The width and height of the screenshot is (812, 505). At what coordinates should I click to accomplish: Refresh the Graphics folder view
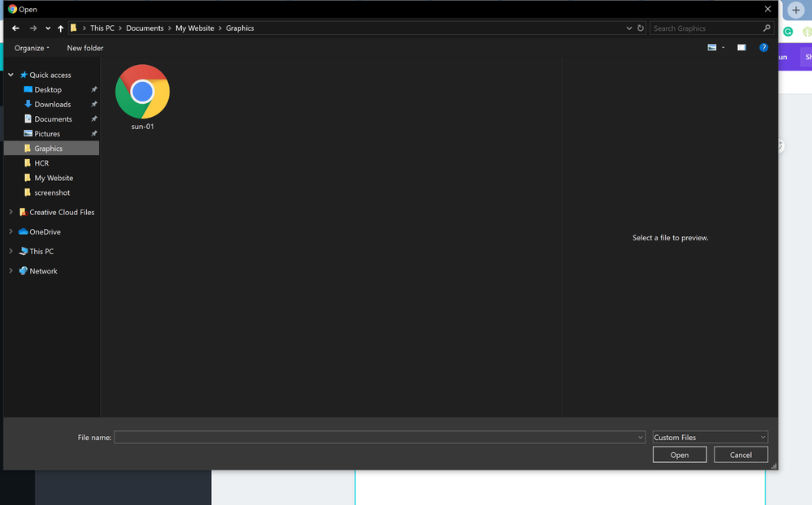(641, 28)
